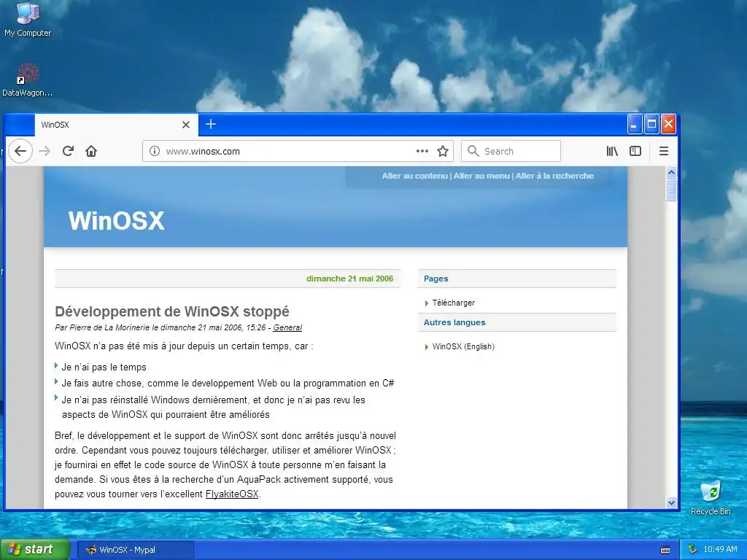Click the system tray notification icon
The height and width of the screenshot is (560, 747).
pos(693,550)
